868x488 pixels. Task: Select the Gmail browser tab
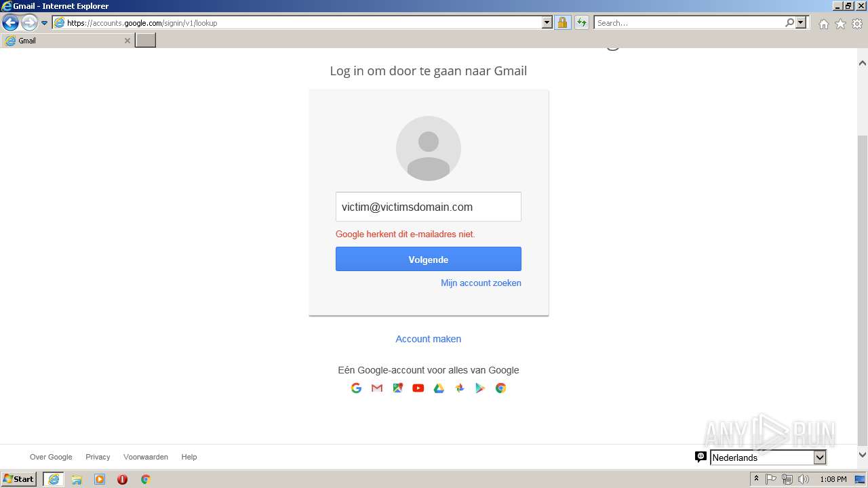[x=67, y=41]
